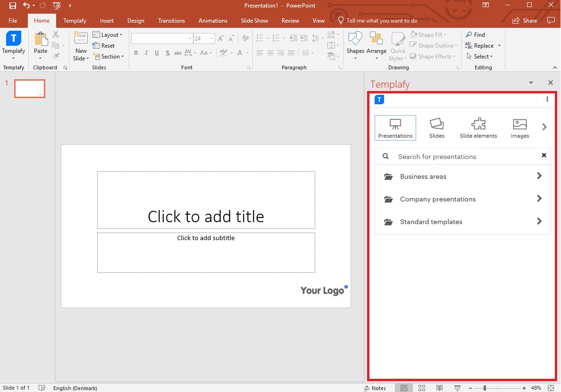Click the spell check status bar icon

pyautogui.click(x=42, y=388)
